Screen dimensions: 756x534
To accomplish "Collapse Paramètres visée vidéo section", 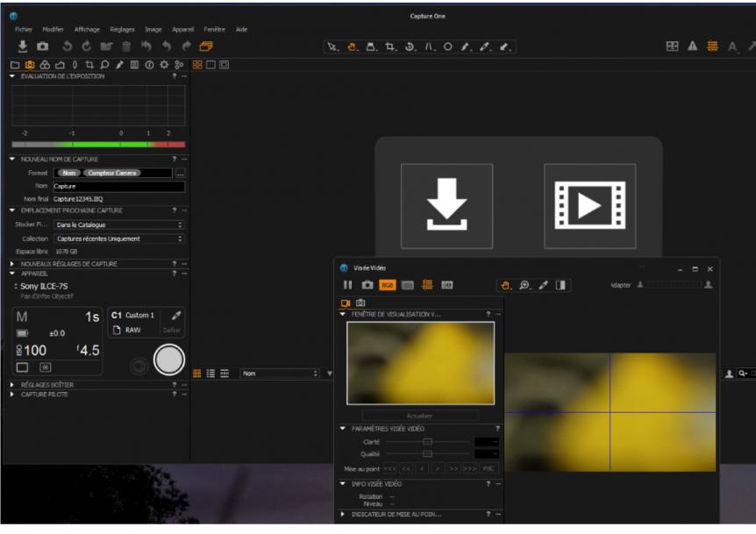I will [x=343, y=429].
